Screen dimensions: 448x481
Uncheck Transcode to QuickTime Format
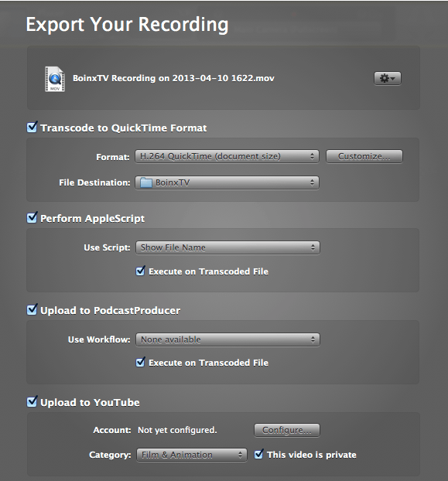pyautogui.click(x=32, y=127)
